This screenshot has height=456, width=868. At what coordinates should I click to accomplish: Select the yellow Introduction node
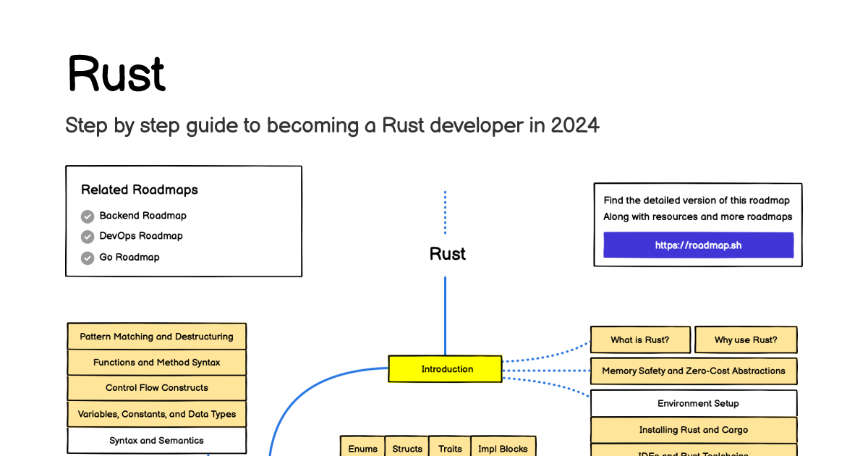[x=445, y=369]
